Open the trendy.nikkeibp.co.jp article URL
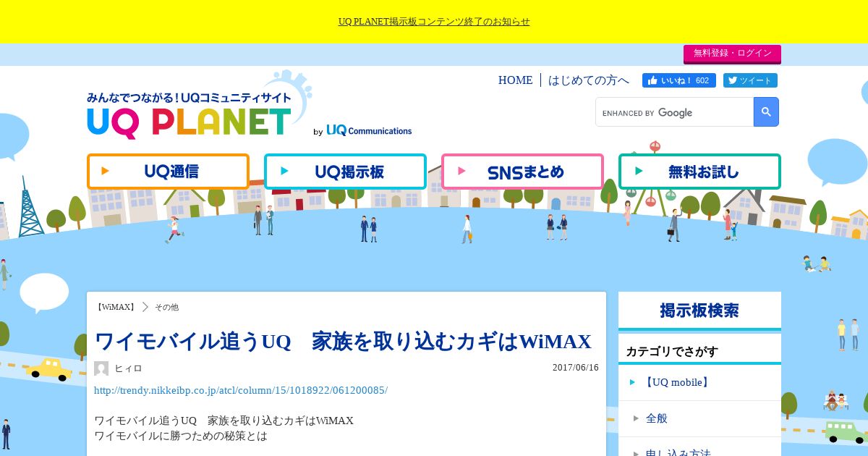 [241, 390]
